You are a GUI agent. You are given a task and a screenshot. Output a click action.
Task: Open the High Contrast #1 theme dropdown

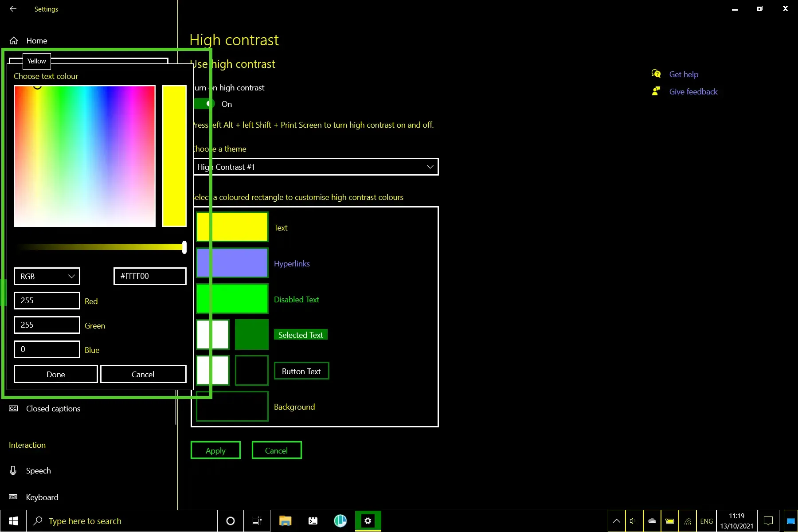point(315,167)
